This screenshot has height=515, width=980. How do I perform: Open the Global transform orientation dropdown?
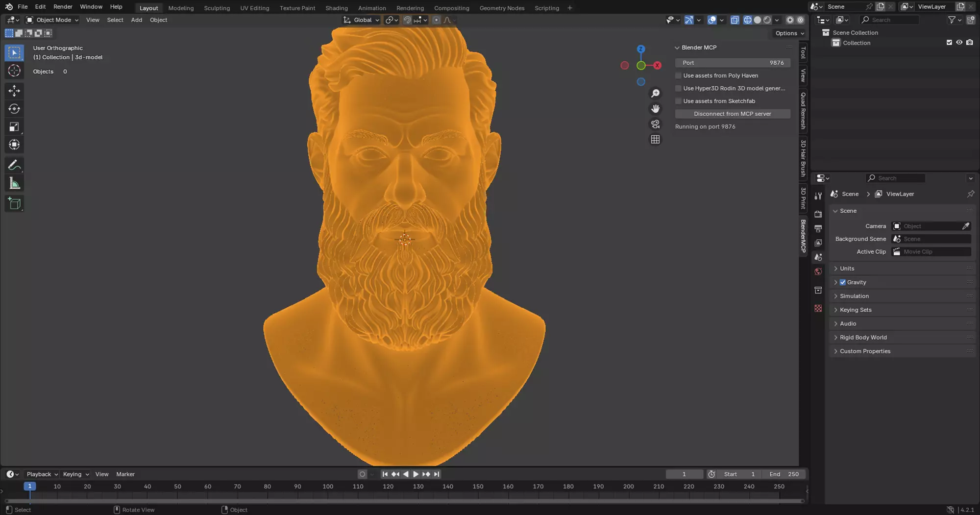[x=362, y=20]
